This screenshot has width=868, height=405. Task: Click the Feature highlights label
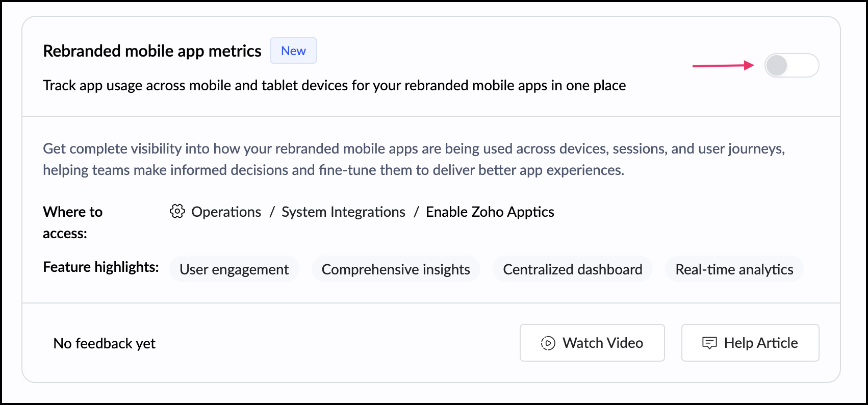tap(100, 267)
